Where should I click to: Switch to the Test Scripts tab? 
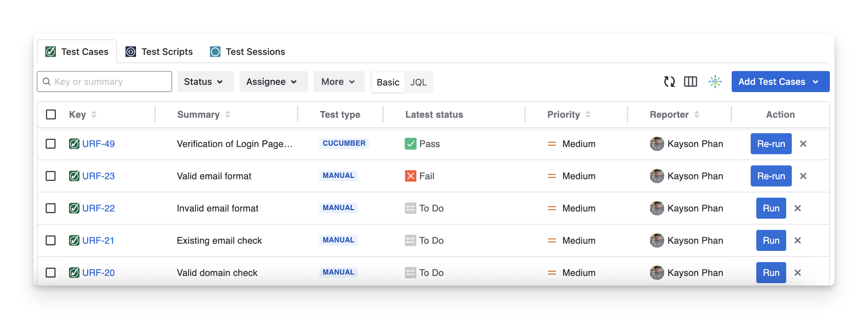click(x=159, y=52)
